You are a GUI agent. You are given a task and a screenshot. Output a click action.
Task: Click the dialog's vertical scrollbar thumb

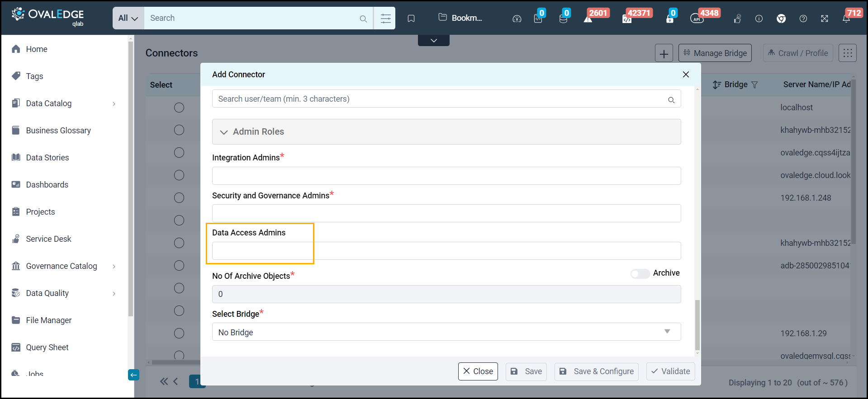click(x=697, y=324)
